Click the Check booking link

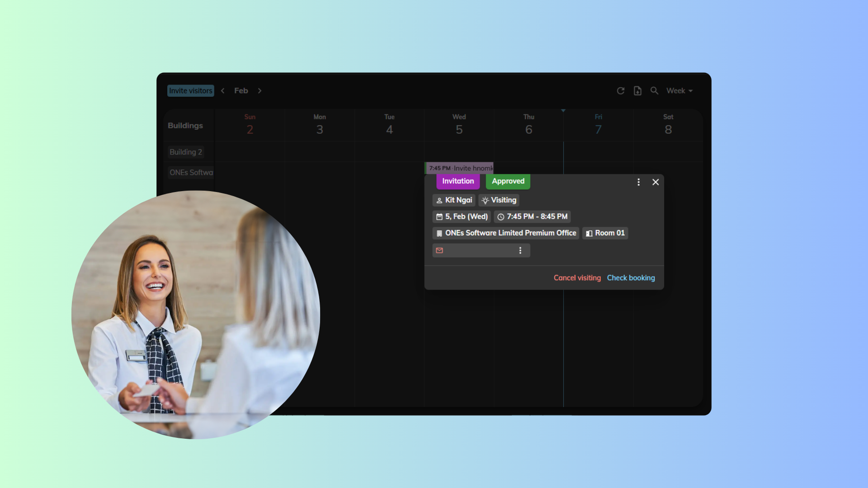point(631,278)
